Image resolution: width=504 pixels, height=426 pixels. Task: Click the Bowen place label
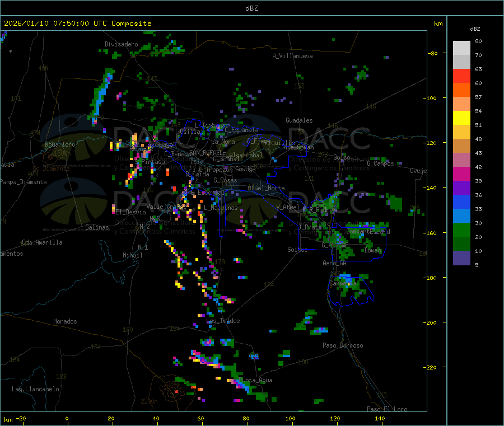pos(373,250)
